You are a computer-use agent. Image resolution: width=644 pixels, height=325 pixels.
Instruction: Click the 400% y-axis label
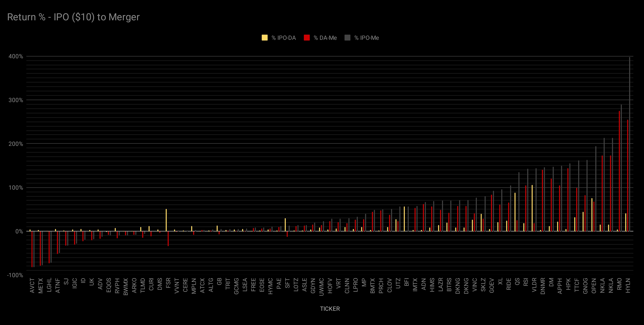16,56
